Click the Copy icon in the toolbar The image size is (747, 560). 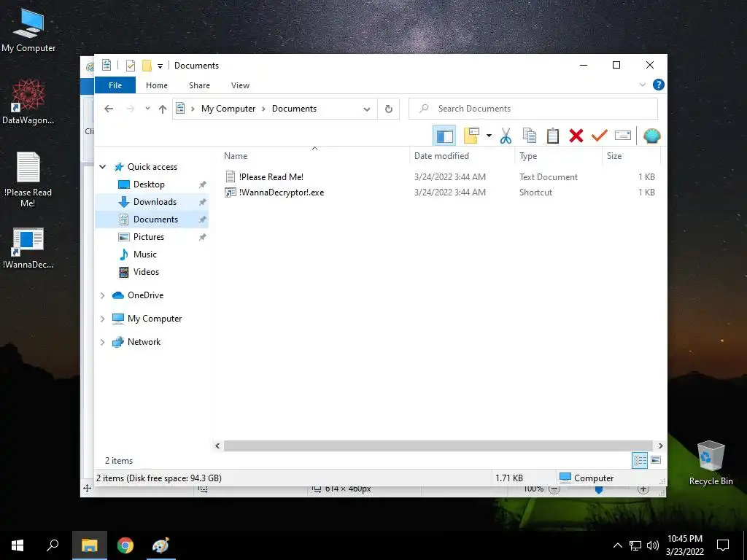click(530, 136)
